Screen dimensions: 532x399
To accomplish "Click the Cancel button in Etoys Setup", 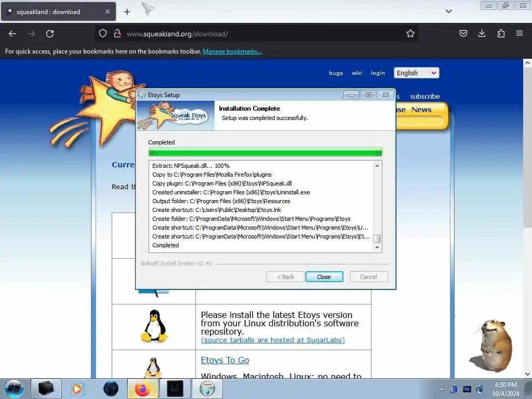I will [368, 277].
